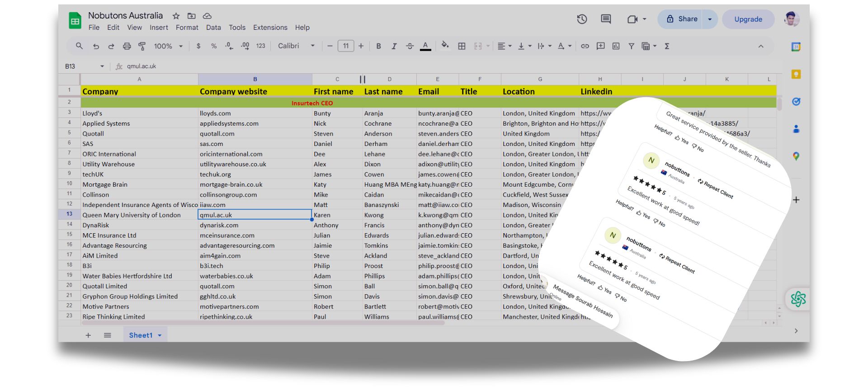This screenshot has height=390, width=868.
Task: Increase decimal places
Action: click(x=245, y=46)
